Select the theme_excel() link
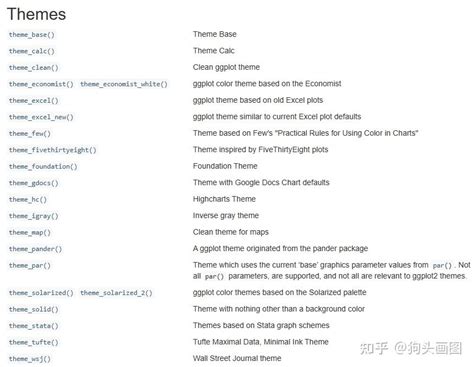Screen dimensions: 474x367 pos(34,101)
